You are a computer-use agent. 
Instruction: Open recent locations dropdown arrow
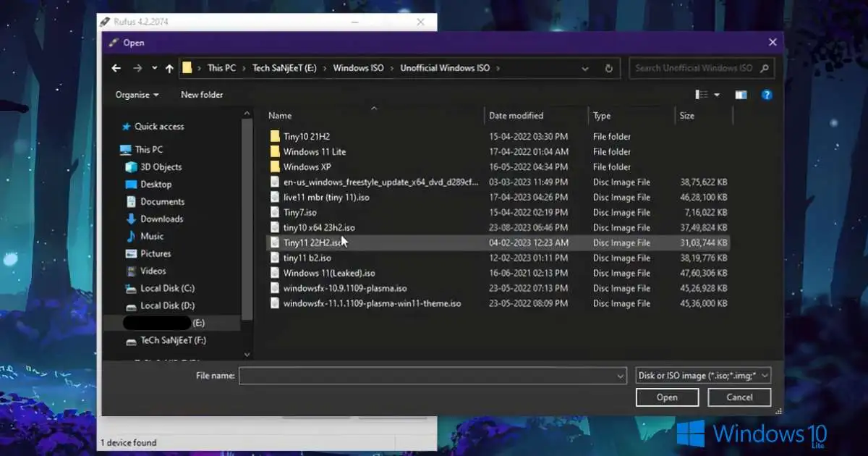coord(154,68)
